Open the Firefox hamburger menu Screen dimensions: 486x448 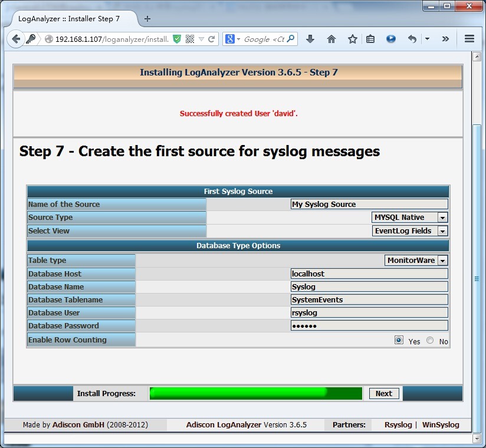coord(469,38)
